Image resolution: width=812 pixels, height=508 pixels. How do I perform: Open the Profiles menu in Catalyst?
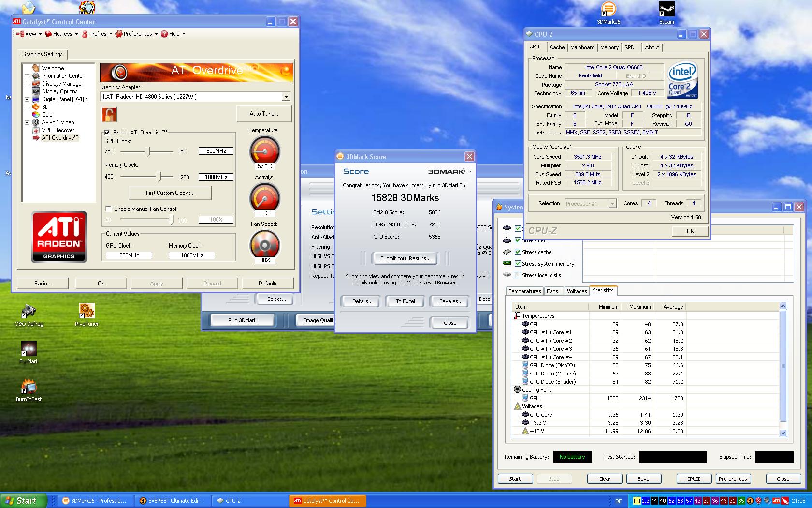pyautogui.click(x=97, y=34)
